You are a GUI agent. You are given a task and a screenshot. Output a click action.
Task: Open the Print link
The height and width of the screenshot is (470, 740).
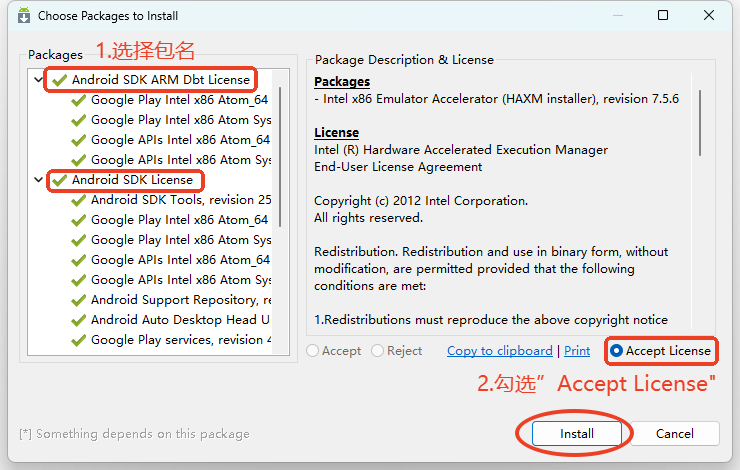[x=577, y=351]
